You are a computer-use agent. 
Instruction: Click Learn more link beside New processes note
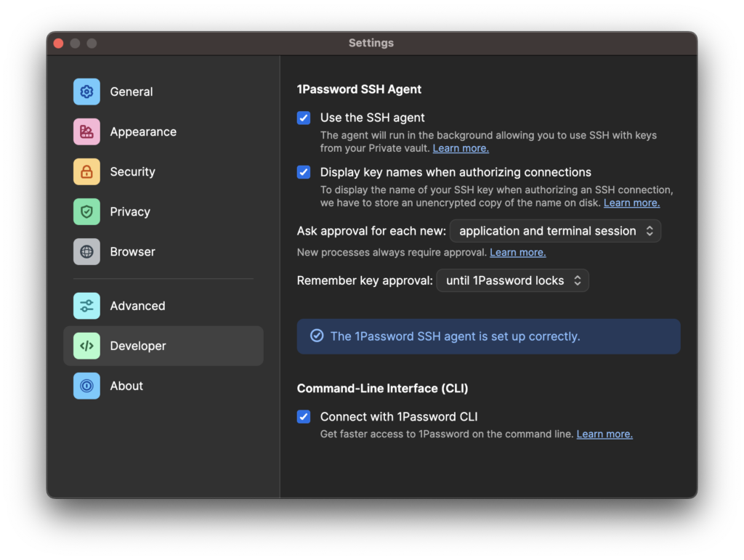[x=517, y=252]
